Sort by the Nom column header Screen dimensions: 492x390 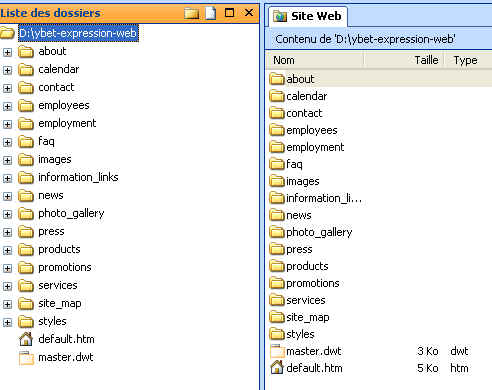[x=315, y=60]
